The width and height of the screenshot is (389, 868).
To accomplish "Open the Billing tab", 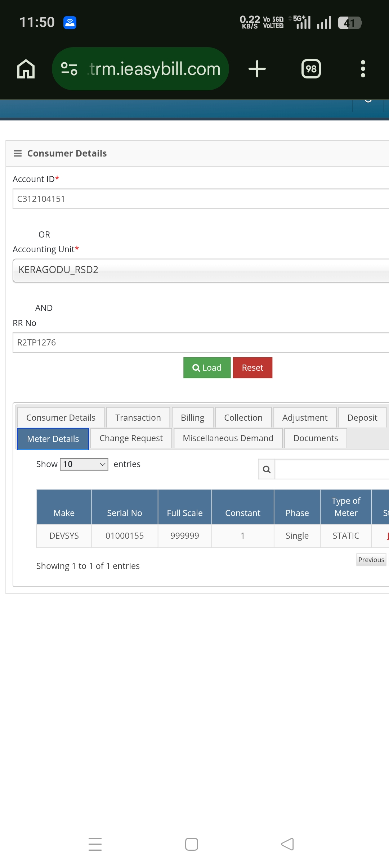I will pos(192,418).
